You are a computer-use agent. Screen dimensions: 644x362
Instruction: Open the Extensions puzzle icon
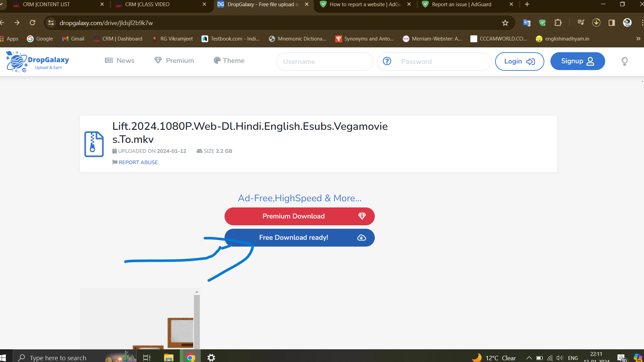[558, 23]
